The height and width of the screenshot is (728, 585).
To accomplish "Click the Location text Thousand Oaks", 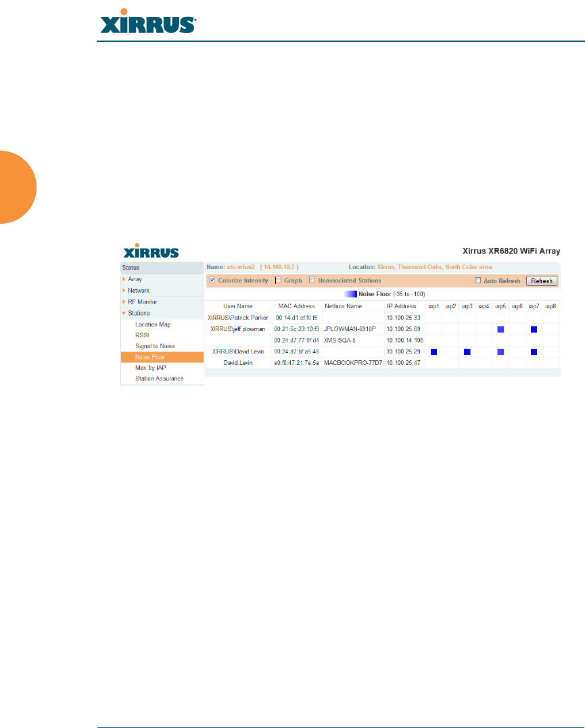I will point(419,267).
